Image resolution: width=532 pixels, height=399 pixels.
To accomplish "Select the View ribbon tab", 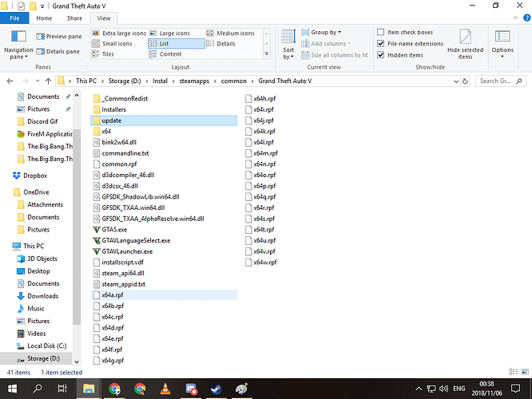I will pyautogui.click(x=104, y=18).
